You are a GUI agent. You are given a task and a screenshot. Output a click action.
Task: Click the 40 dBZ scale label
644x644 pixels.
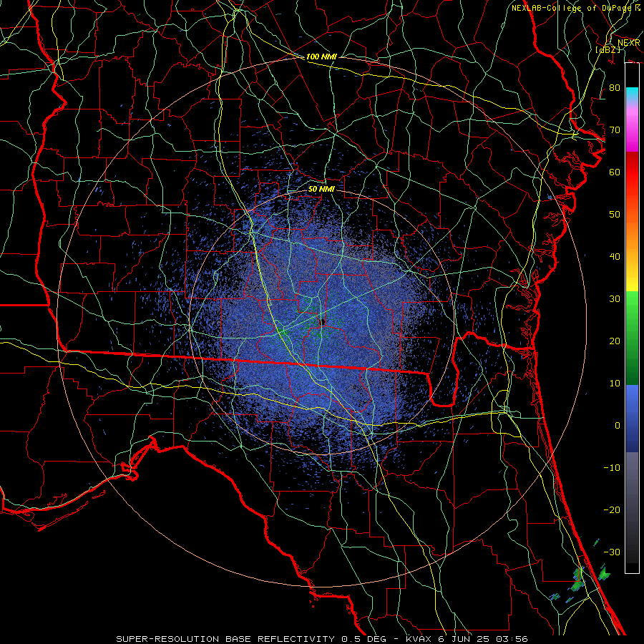point(615,257)
